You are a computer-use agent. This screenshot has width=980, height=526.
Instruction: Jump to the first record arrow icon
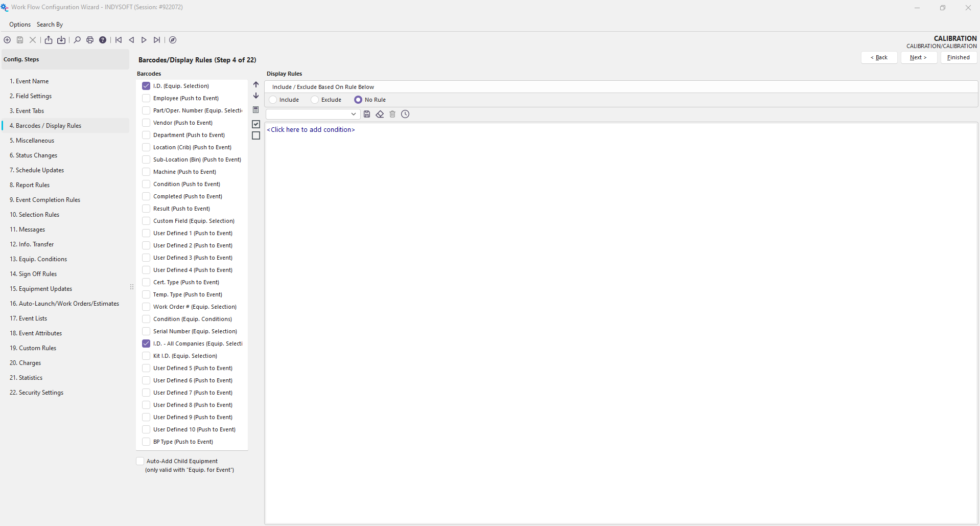point(119,40)
